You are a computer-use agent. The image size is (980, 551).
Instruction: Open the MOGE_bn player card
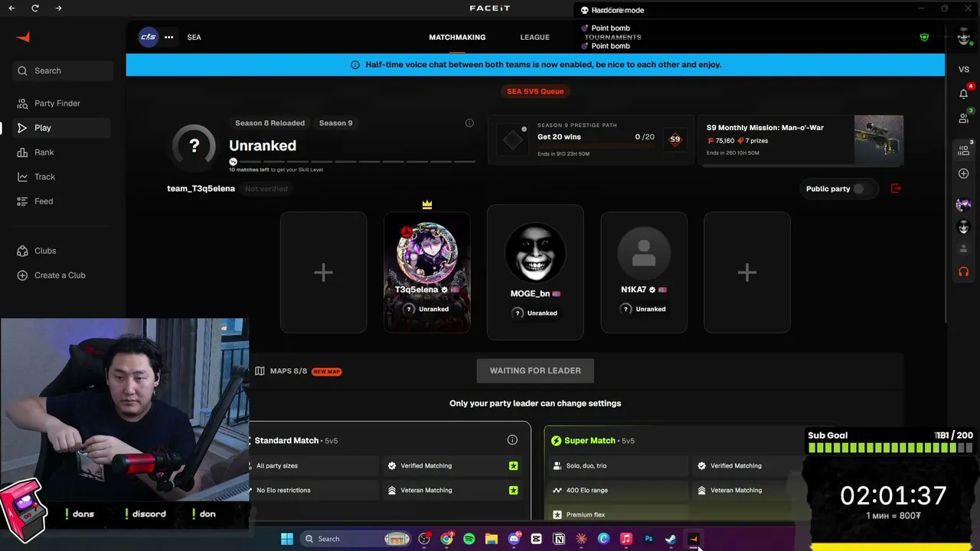click(535, 272)
